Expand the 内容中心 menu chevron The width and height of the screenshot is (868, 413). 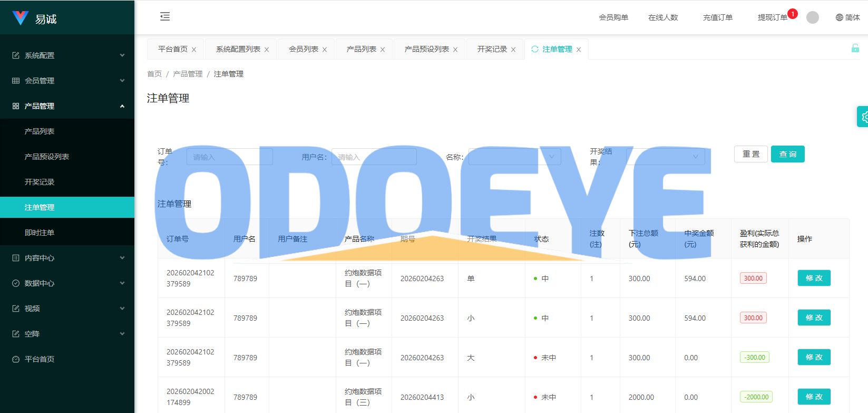point(122,258)
